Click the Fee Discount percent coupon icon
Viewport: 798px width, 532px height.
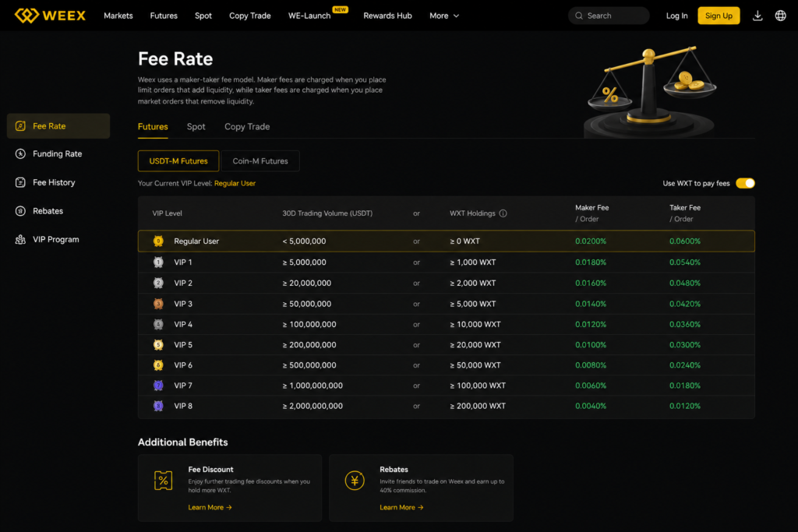pos(163,480)
